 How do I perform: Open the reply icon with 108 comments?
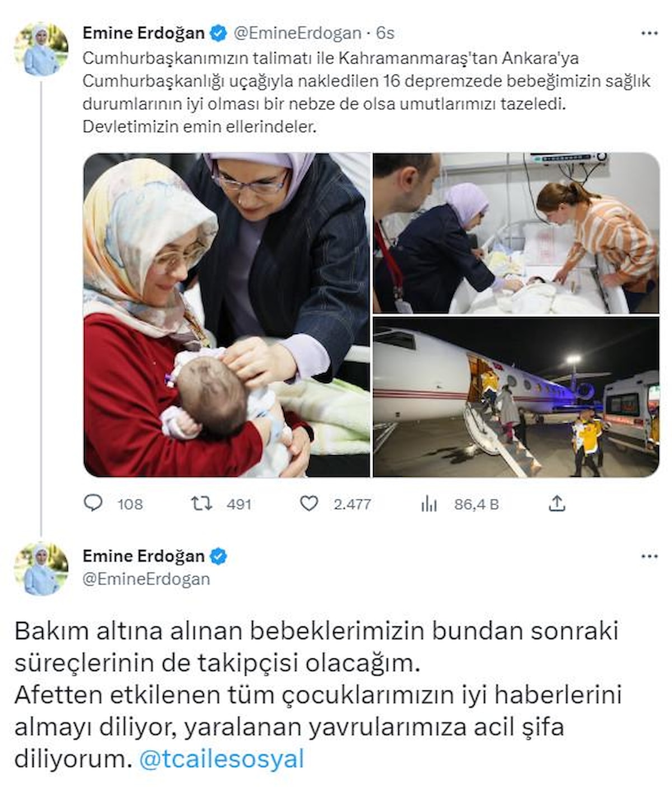click(93, 503)
